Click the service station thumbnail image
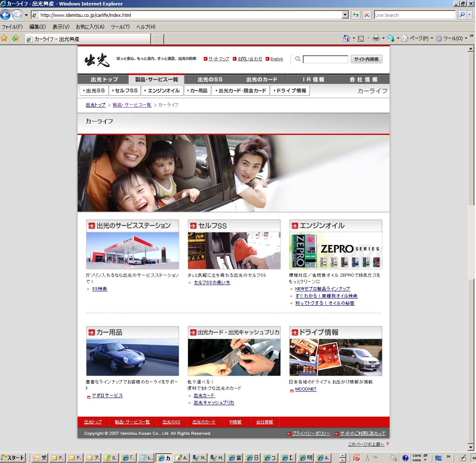Screen dimensions: 476x463 coord(132,251)
